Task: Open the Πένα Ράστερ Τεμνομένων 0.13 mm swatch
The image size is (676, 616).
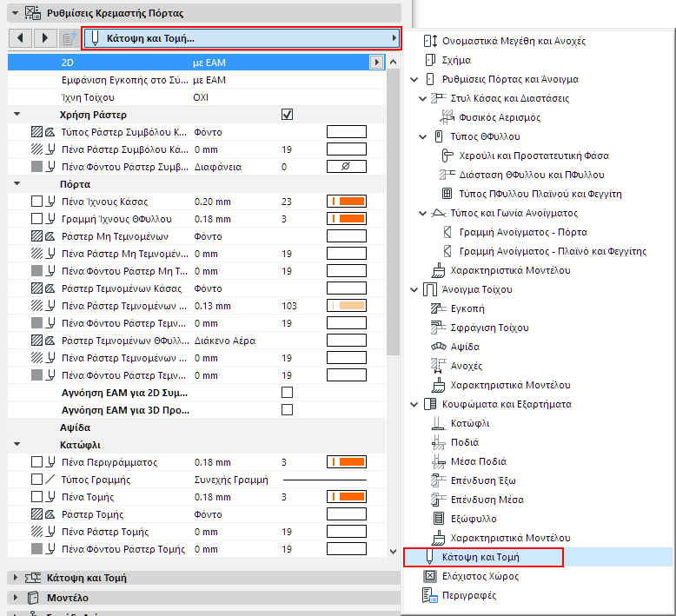Action: (347, 306)
